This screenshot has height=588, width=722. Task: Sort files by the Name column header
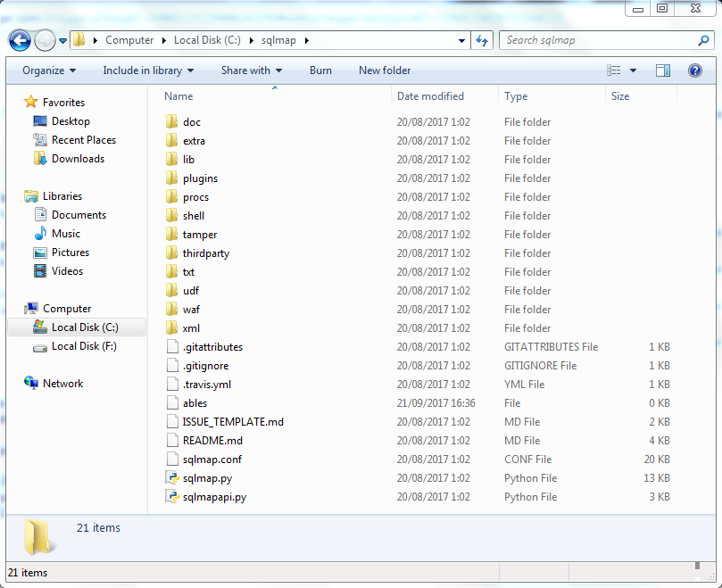(x=178, y=95)
